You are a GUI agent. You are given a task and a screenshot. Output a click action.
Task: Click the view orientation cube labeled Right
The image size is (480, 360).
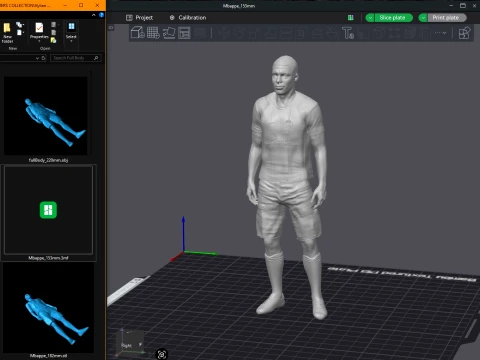pyautogui.click(x=130, y=342)
